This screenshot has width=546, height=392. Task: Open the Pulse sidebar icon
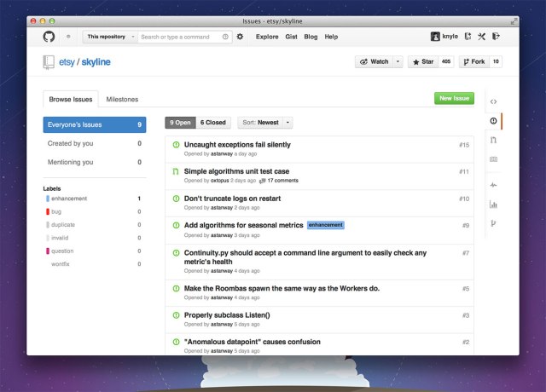coord(493,185)
